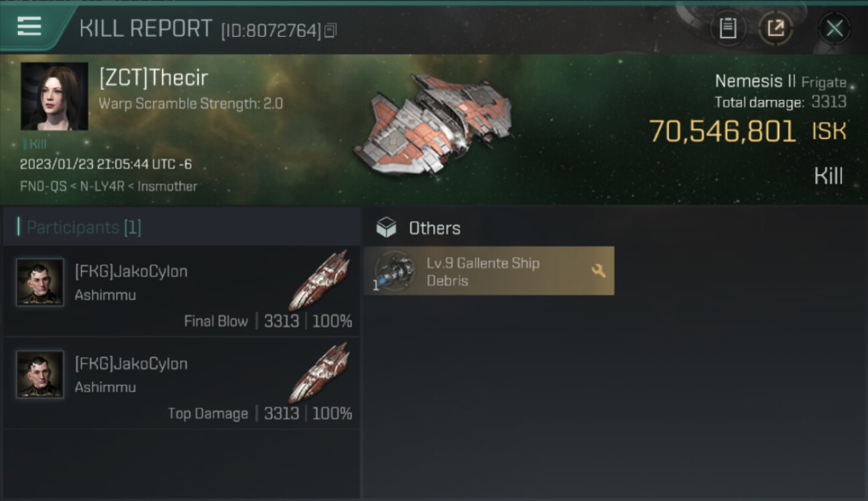Click the wrench icon on Gallente Ship Debris
The height and width of the screenshot is (501, 868).
(598, 271)
